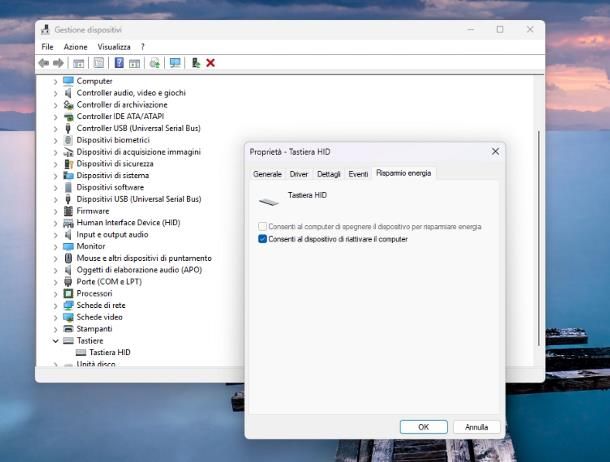Show or hide the console tree icon
Viewport: 610px width, 462px height.
coord(78,63)
